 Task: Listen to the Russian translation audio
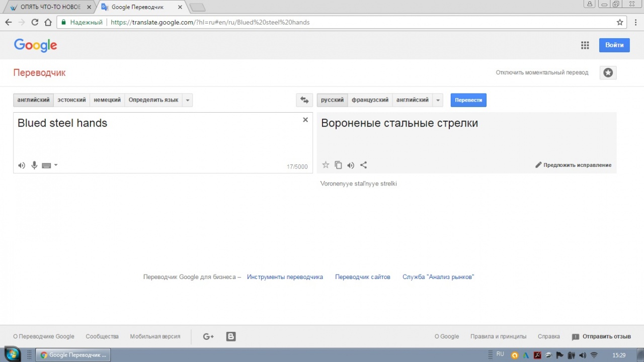click(x=351, y=165)
